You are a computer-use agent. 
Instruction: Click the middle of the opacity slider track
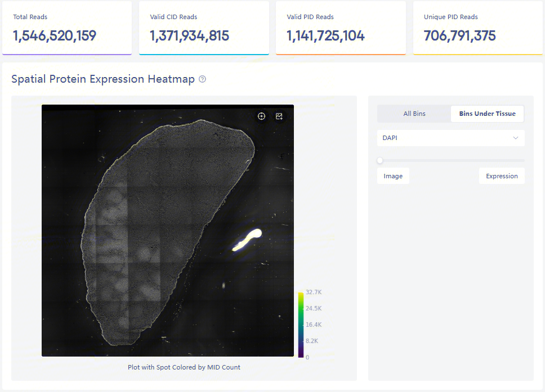click(452, 160)
